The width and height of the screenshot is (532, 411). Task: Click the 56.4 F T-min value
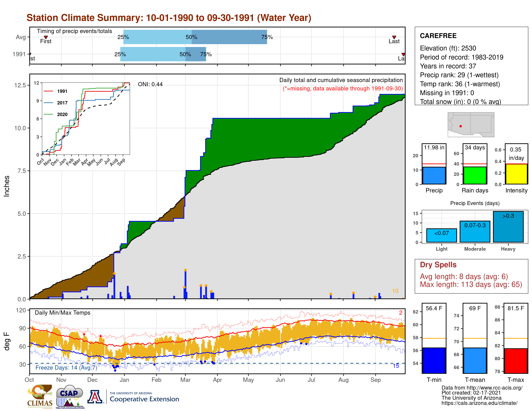point(434,308)
